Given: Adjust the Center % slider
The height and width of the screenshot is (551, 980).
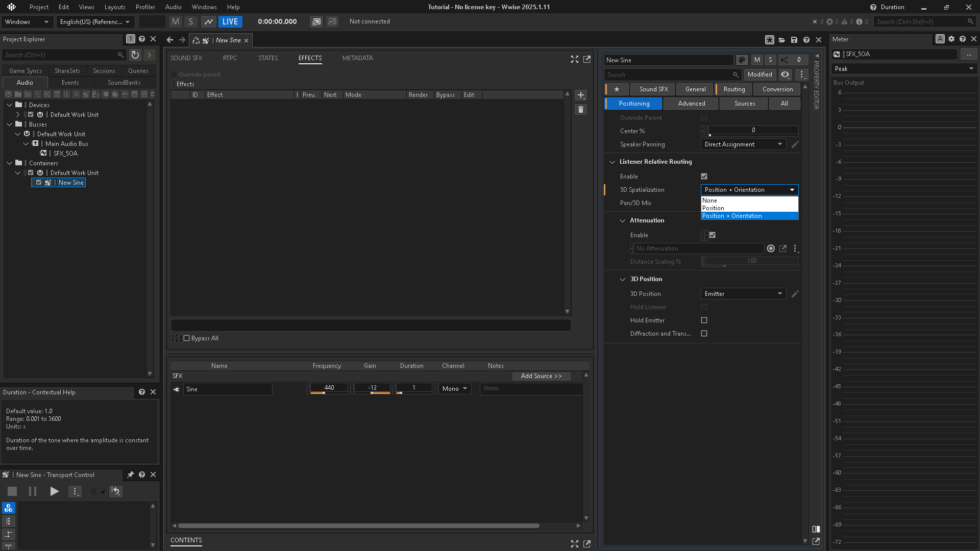Looking at the screenshot, I should tap(753, 131).
